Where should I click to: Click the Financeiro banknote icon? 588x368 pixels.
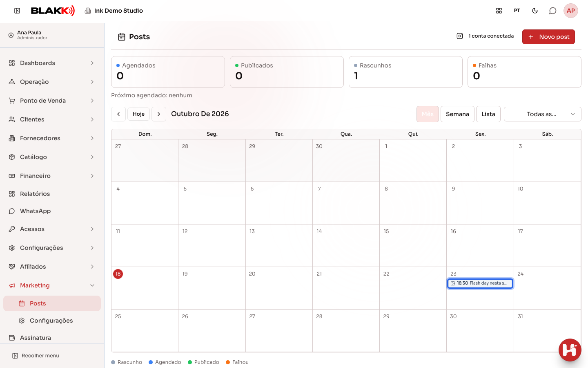tap(12, 176)
